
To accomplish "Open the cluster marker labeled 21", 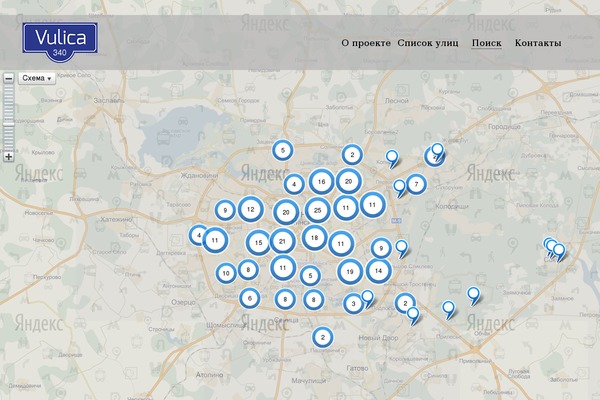I will pos(282,241).
